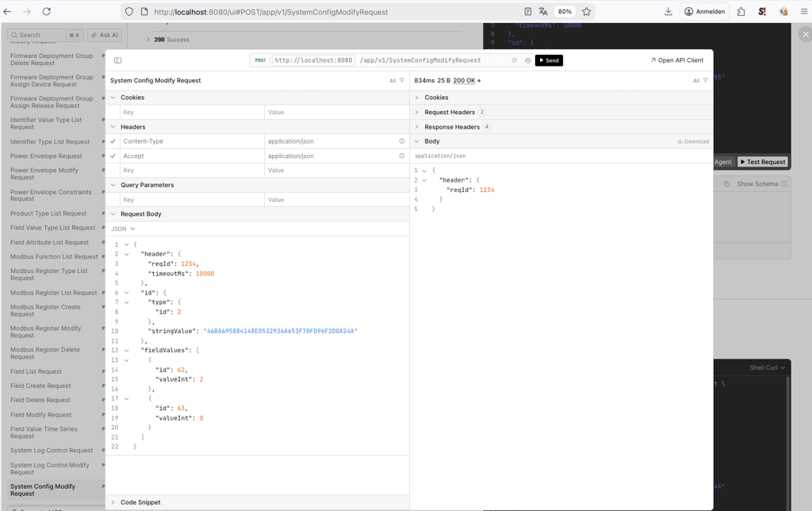Click the Test Request button behind the modal
Image resolution: width=812 pixels, height=511 pixels.
click(763, 162)
